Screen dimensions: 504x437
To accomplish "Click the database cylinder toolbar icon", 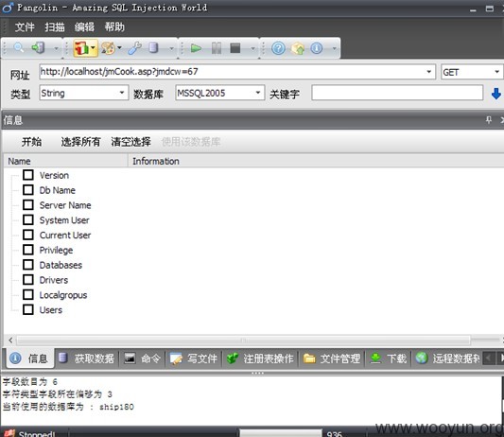I will (153, 48).
